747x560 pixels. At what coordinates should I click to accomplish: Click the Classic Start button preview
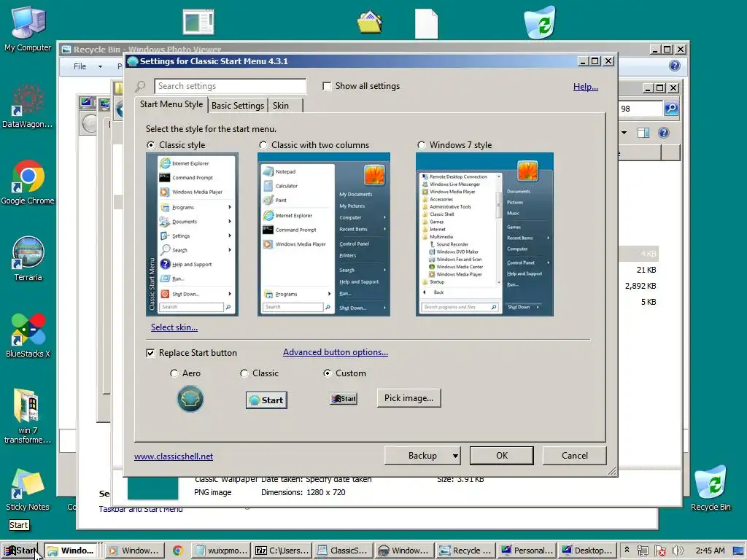tap(266, 400)
